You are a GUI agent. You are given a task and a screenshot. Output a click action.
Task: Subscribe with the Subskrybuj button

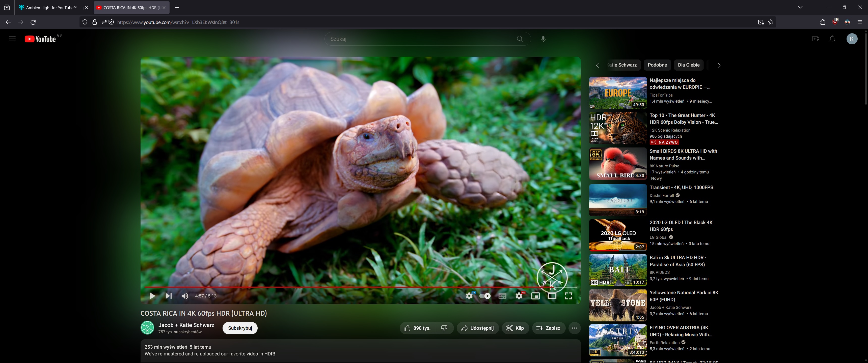(240, 328)
